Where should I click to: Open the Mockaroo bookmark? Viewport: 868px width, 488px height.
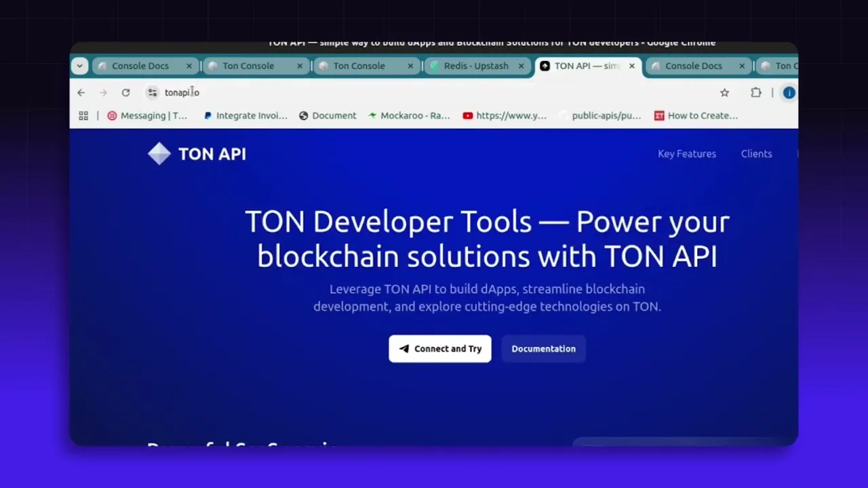pos(409,115)
